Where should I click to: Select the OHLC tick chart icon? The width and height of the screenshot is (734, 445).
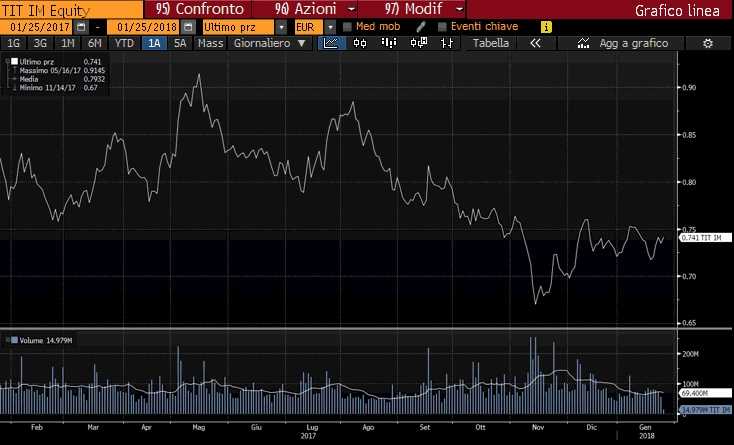pyautogui.click(x=447, y=43)
